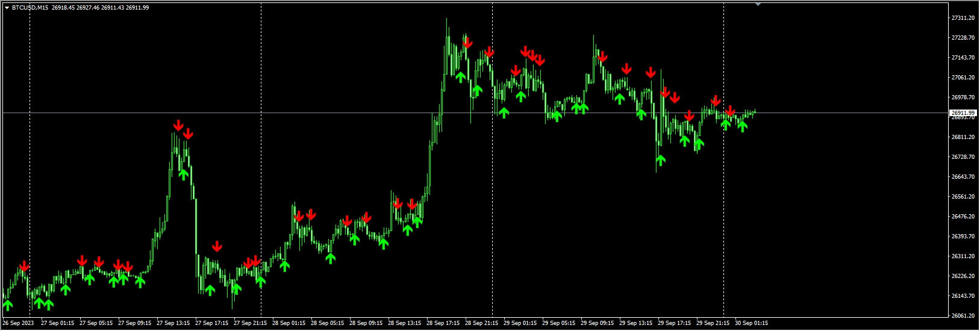Click the 27061.20 price axis label
This screenshot has width=980, height=331.
pos(963,78)
